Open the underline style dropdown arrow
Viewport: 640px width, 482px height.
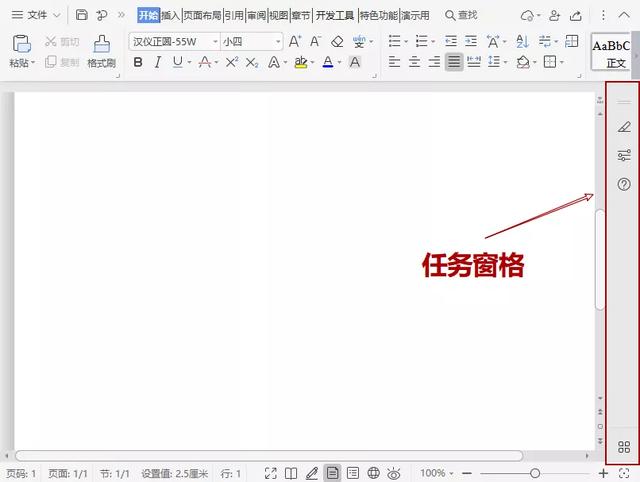tap(189, 62)
